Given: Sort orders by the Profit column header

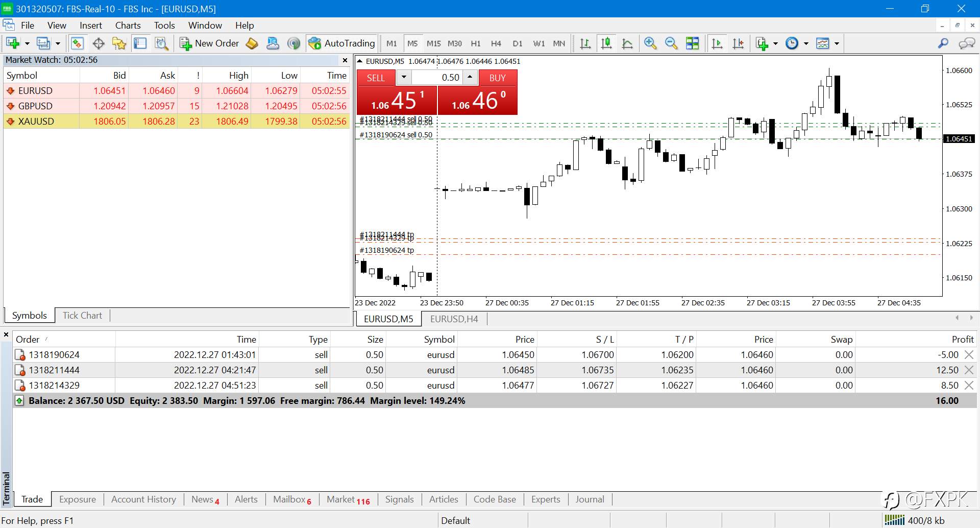Looking at the screenshot, I should click(x=916, y=340).
